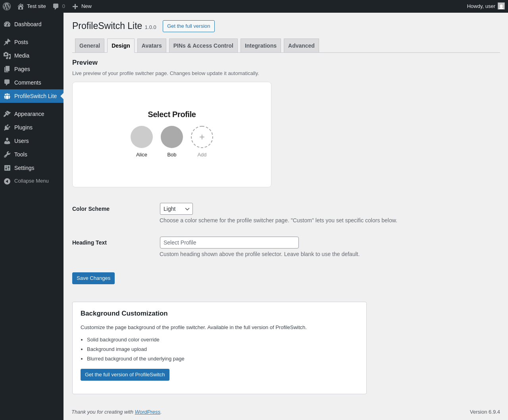Image resolution: width=508 pixels, height=420 pixels.
Task: Open Plugins in the sidebar menu
Action: (32, 127)
